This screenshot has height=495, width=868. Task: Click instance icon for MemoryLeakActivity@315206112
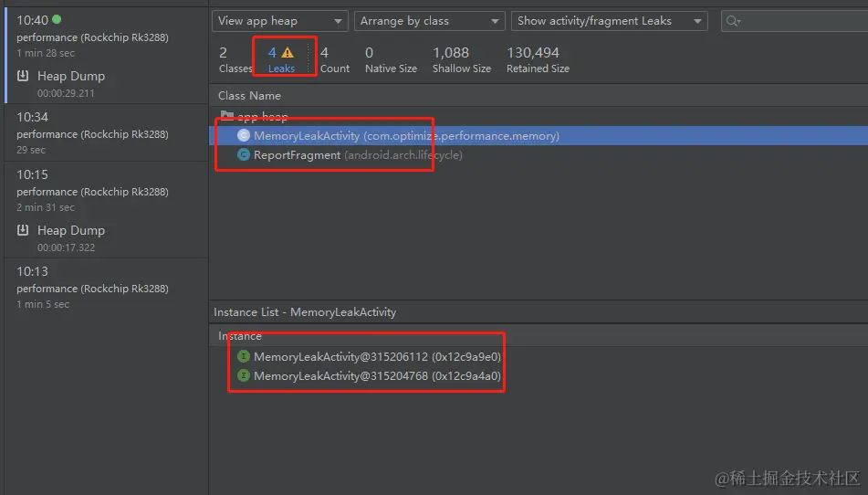244,356
